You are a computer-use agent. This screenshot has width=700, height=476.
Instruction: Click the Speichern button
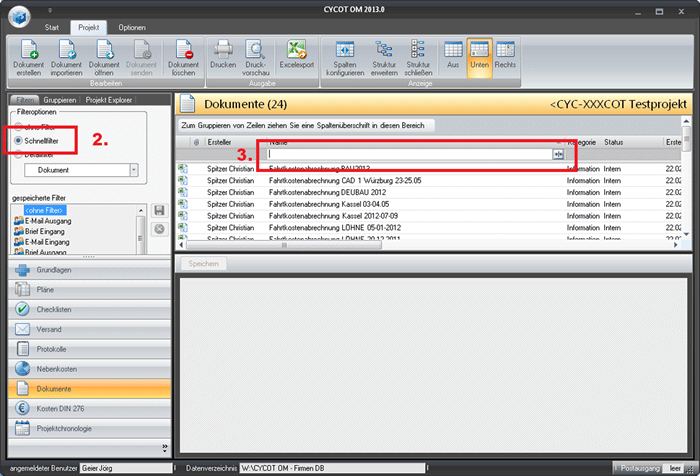pyautogui.click(x=204, y=264)
